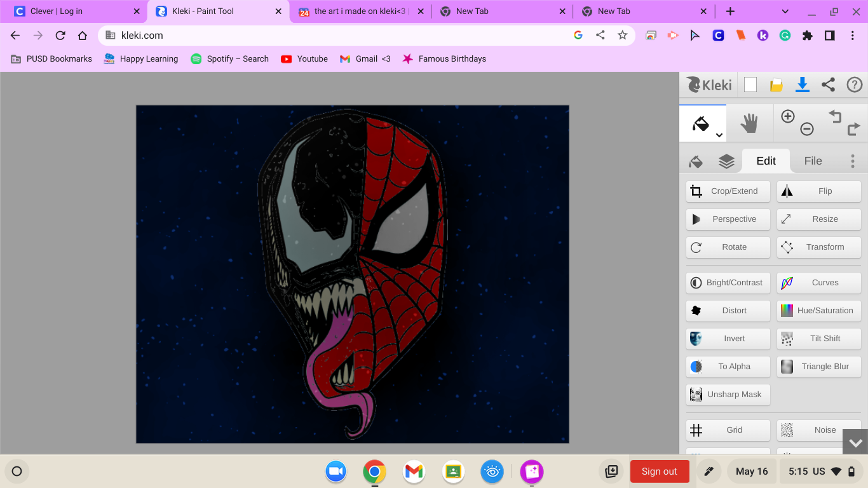Redo the last action

[x=853, y=129]
